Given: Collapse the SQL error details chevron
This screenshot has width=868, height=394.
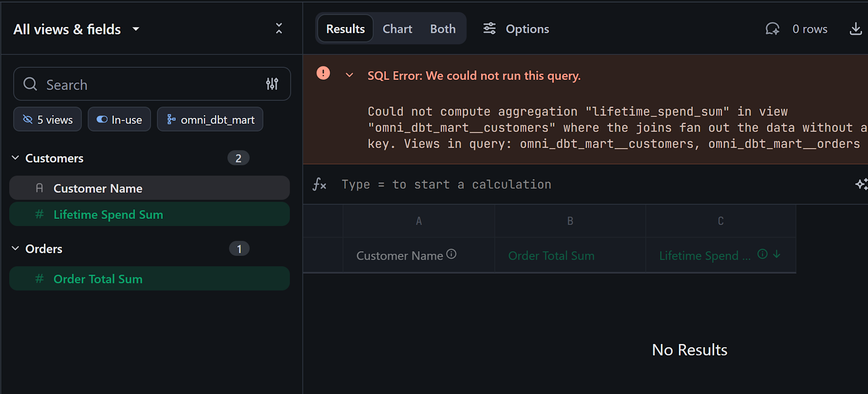Looking at the screenshot, I should [x=349, y=75].
